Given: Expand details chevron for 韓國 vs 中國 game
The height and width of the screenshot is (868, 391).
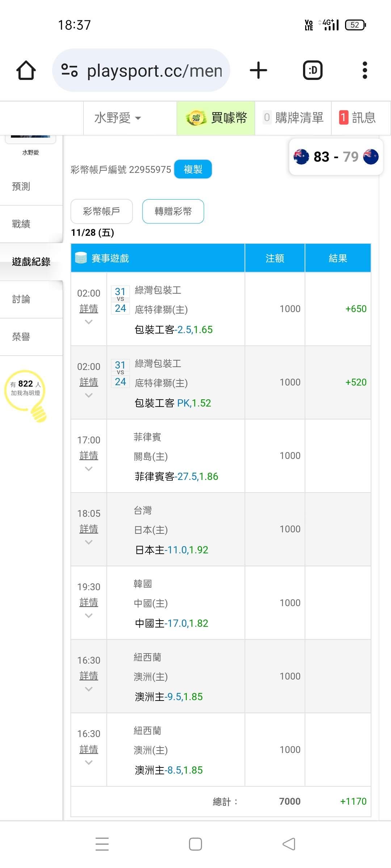Looking at the screenshot, I should coord(89,616).
